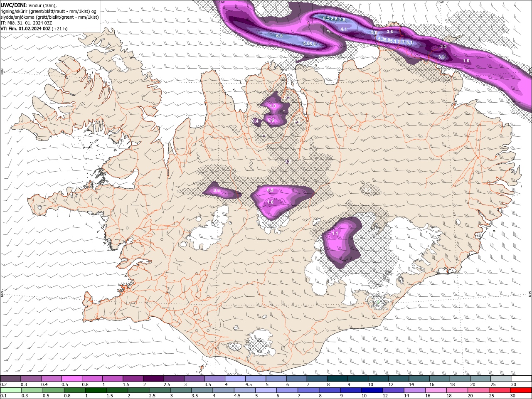
Task: Click the darkest purple swatch labeled 2 in the top row
Action: point(153,379)
